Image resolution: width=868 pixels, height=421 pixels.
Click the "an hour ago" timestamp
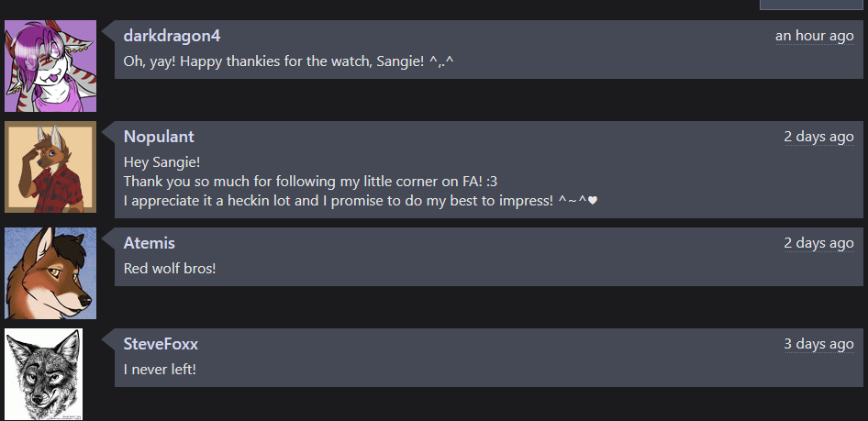pos(814,36)
